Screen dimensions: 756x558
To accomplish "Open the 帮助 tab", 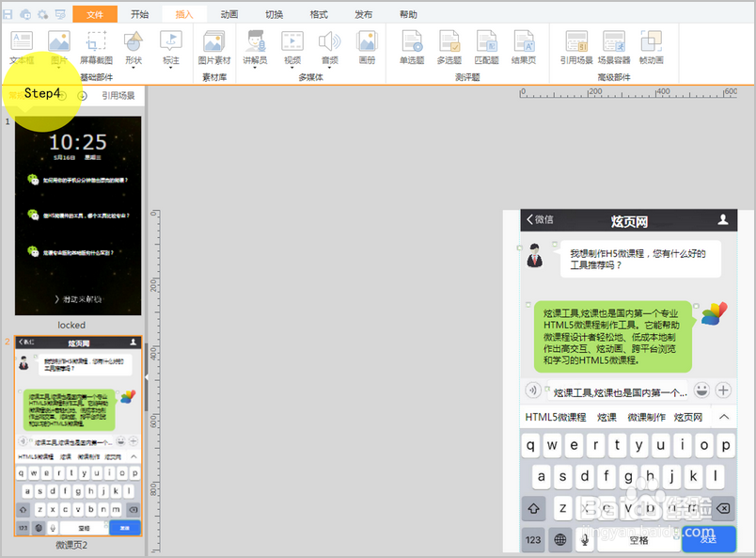I will tap(408, 14).
